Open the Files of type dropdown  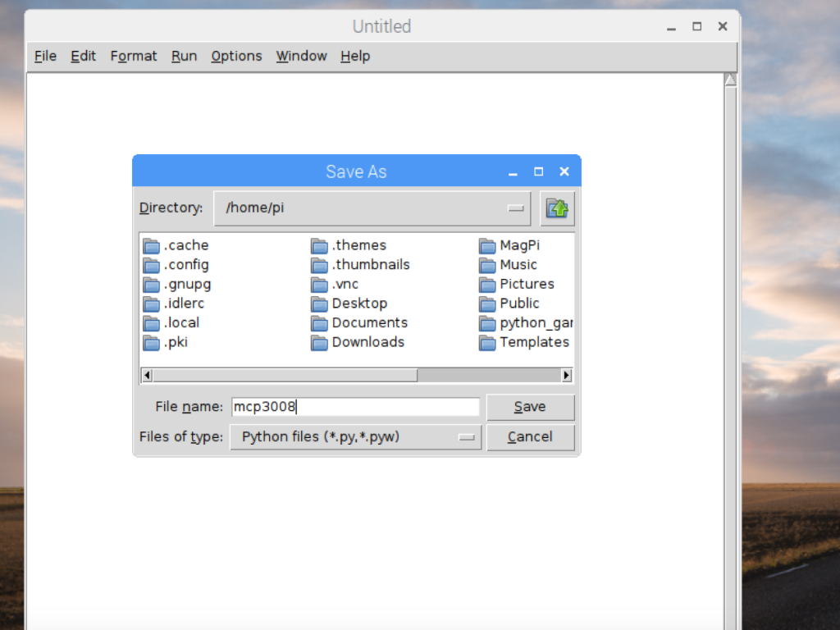tap(356, 437)
